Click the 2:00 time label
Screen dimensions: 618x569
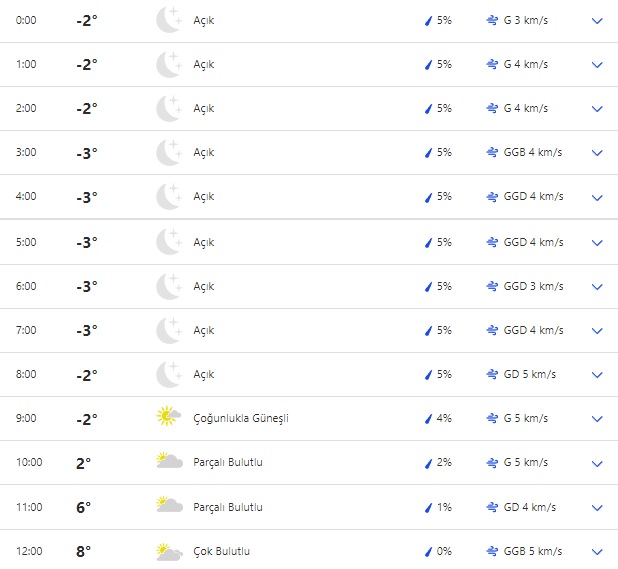26,108
